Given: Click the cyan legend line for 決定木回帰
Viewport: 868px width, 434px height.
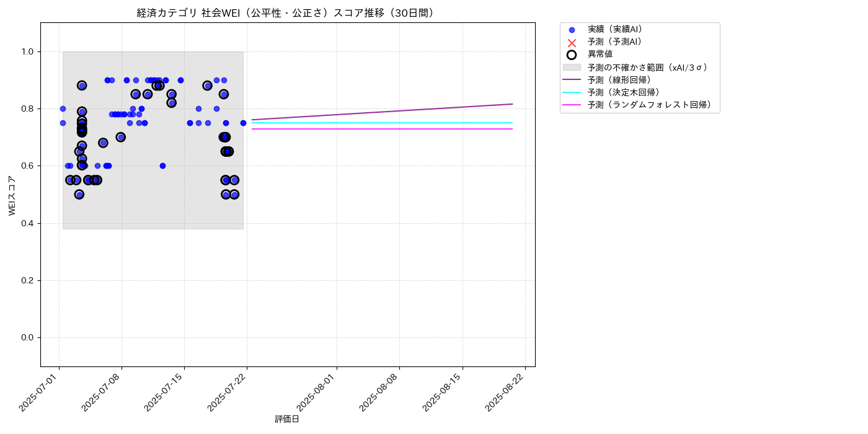Looking at the screenshot, I should 572,92.
